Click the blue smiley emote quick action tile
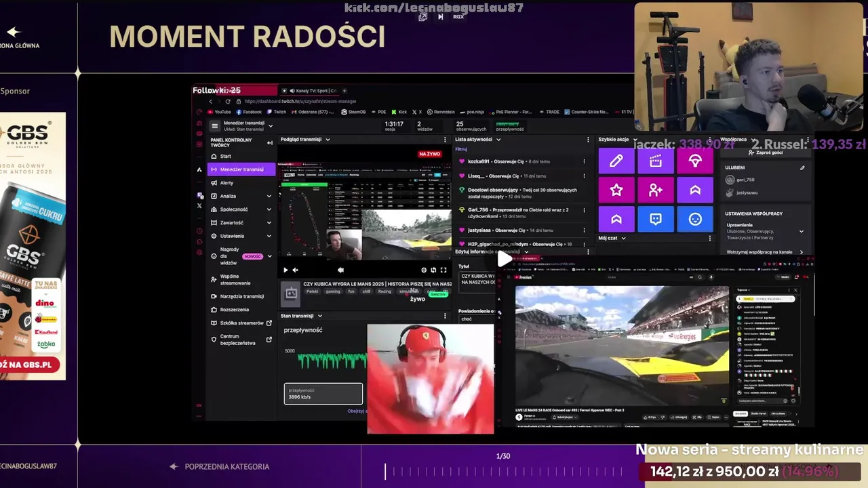Screen dimensions: 868x488 pos(695,219)
